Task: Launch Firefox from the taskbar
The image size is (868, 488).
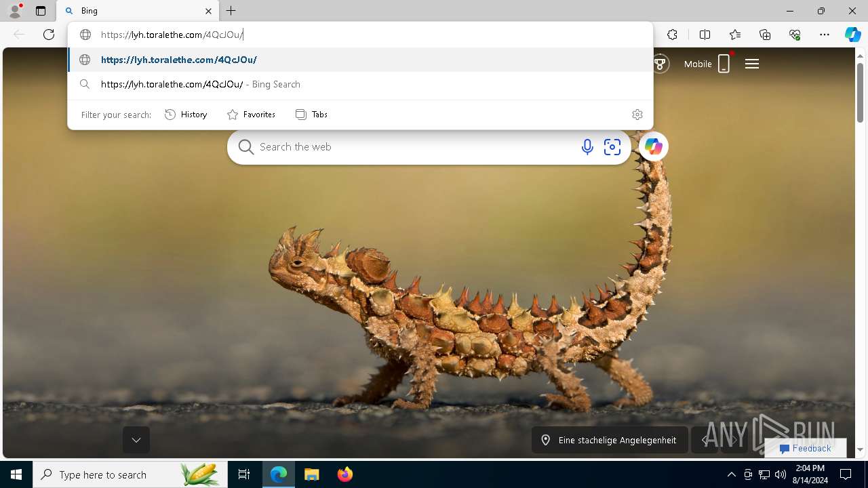Action: coord(344,474)
